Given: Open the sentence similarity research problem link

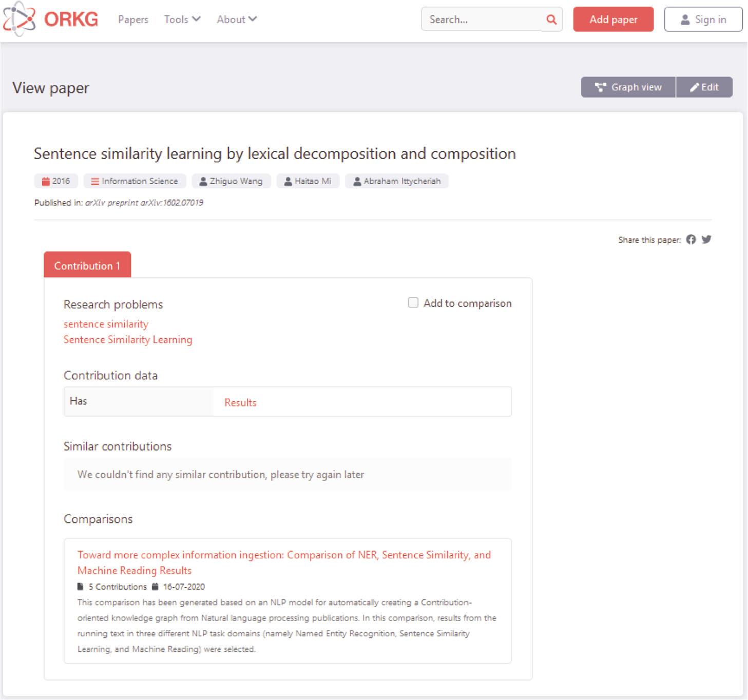Looking at the screenshot, I should [x=105, y=324].
